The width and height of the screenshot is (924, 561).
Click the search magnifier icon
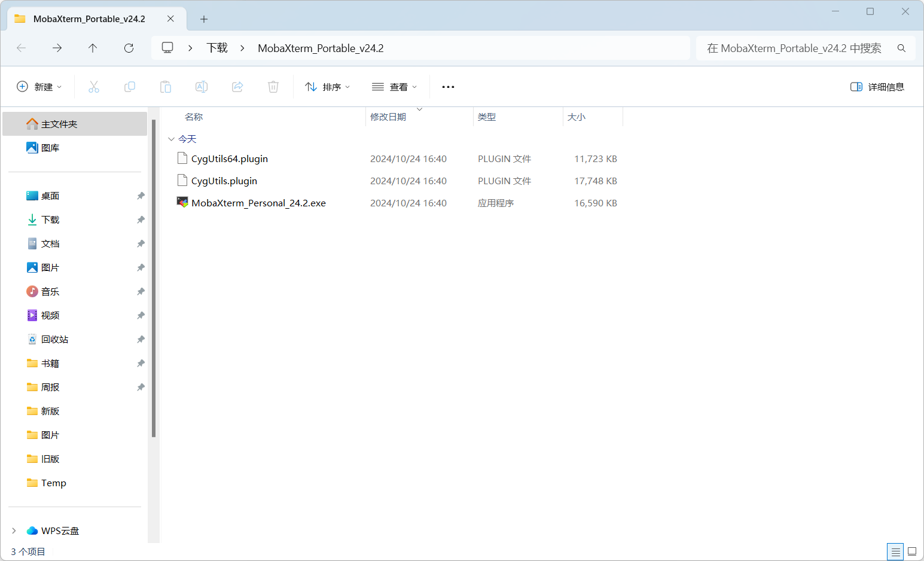pyautogui.click(x=901, y=48)
